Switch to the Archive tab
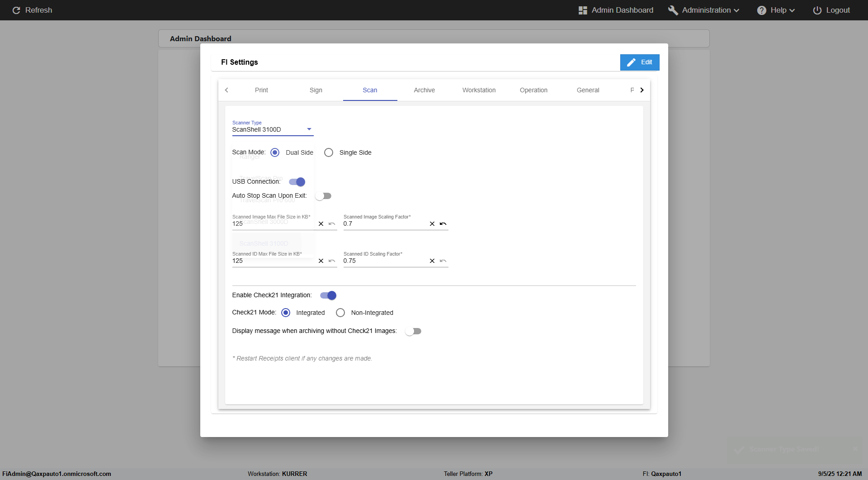 click(x=424, y=90)
